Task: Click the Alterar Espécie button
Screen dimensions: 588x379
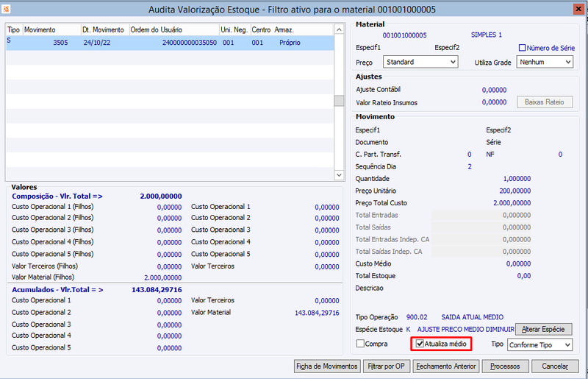Action: point(543,330)
